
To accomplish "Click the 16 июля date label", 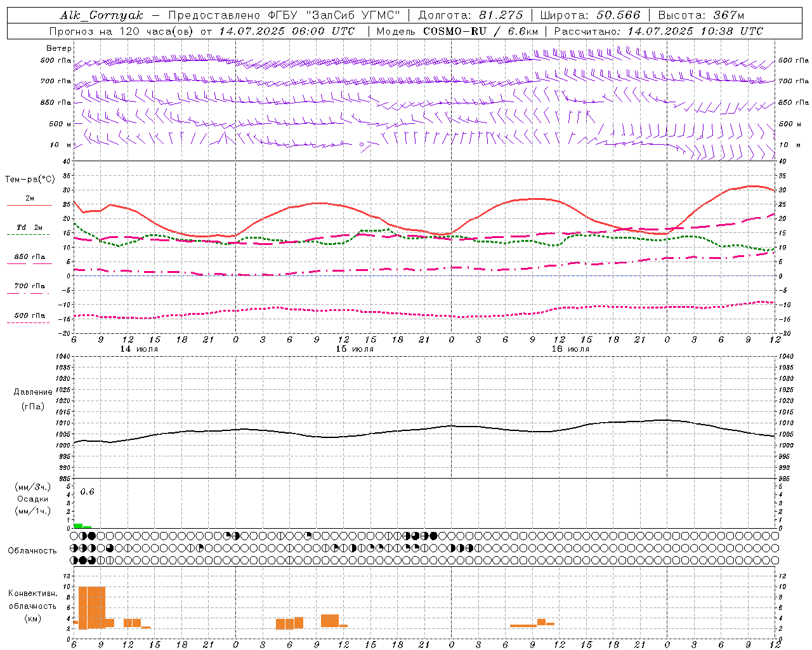I will (x=570, y=348).
